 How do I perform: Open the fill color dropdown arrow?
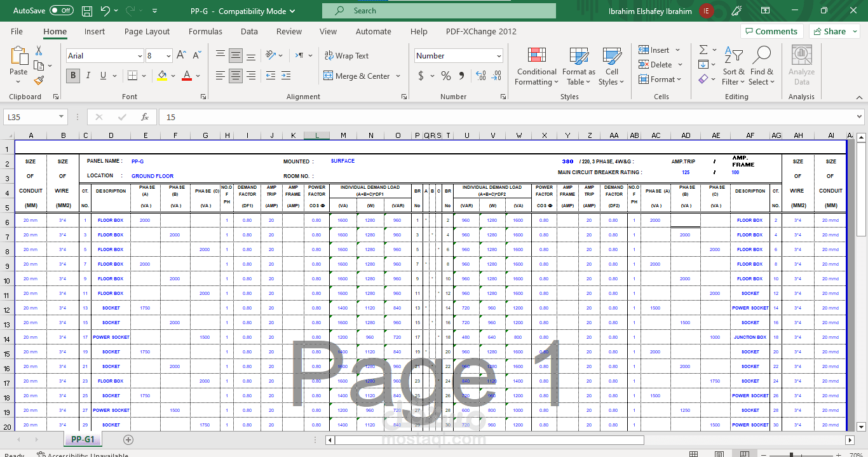click(x=173, y=76)
